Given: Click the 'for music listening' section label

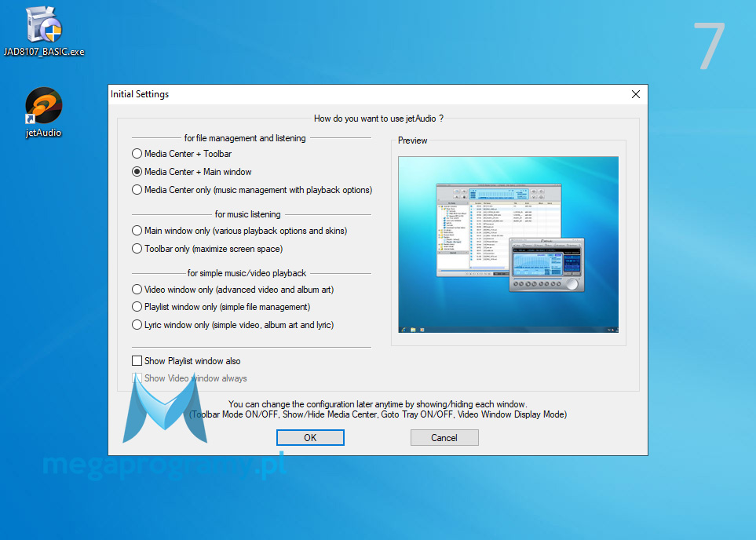Looking at the screenshot, I should pos(248,214).
